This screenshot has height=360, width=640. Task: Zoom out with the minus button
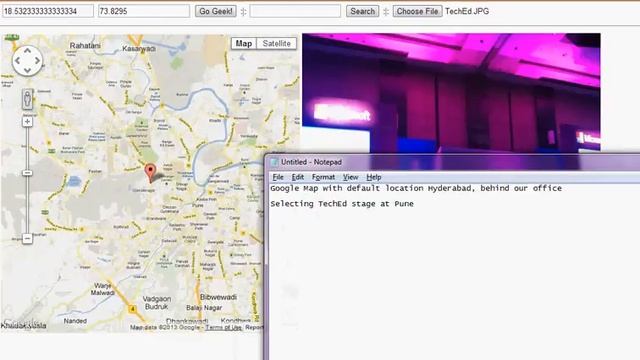click(27, 238)
